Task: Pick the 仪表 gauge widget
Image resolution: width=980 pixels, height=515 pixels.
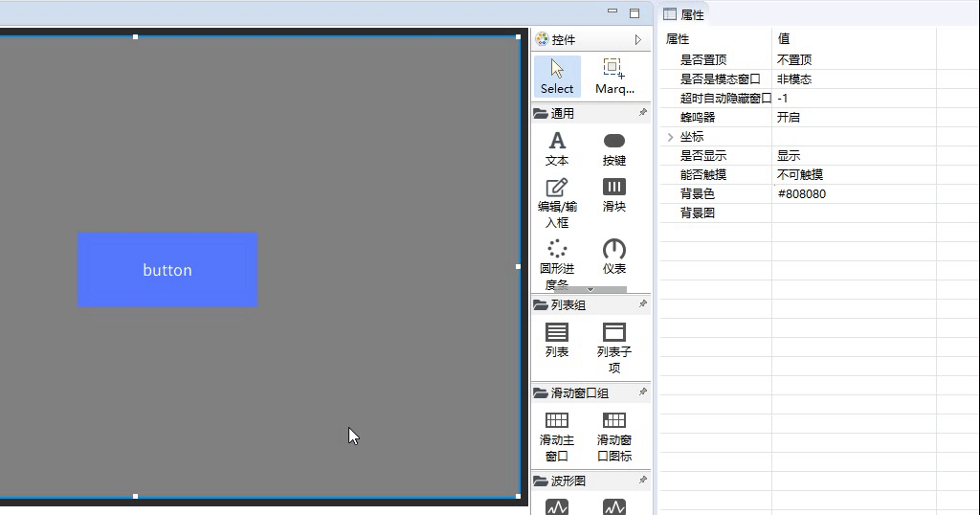Action: click(x=614, y=257)
